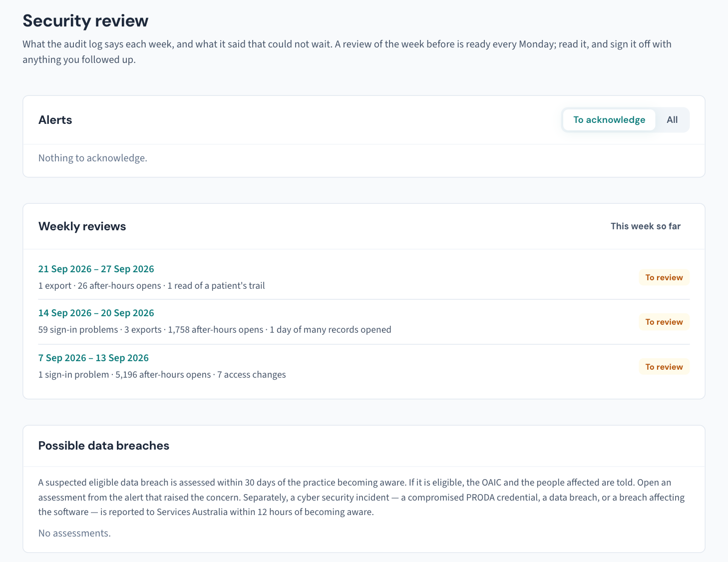
Task: Open This week so far review
Action: pos(645,226)
